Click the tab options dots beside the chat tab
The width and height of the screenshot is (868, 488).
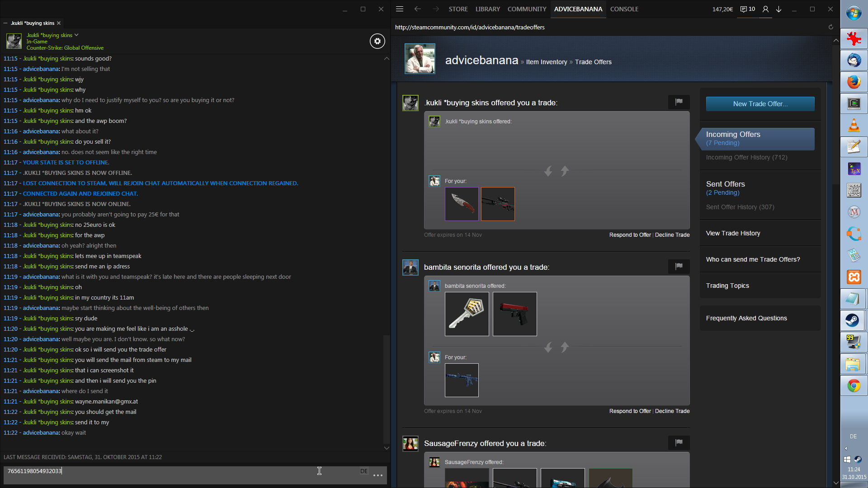pyautogui.click(x=5, y=23)
